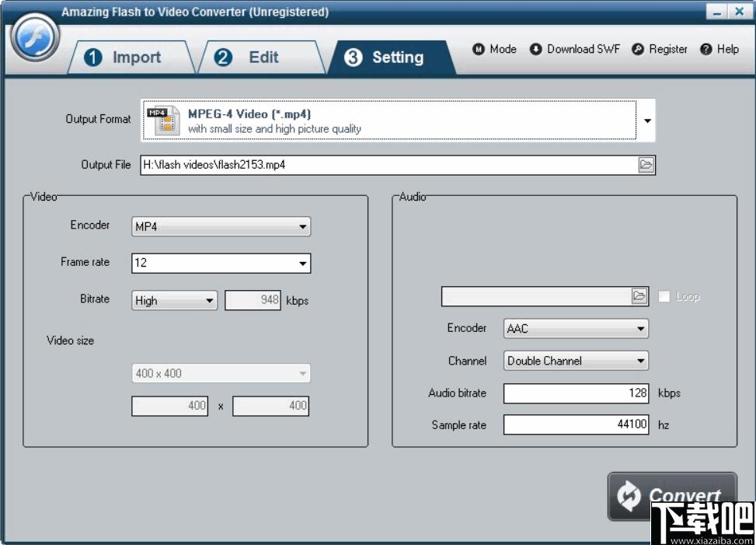Open the Mode menu icon
The image size is (756, 545).
[x=479, y=49]
